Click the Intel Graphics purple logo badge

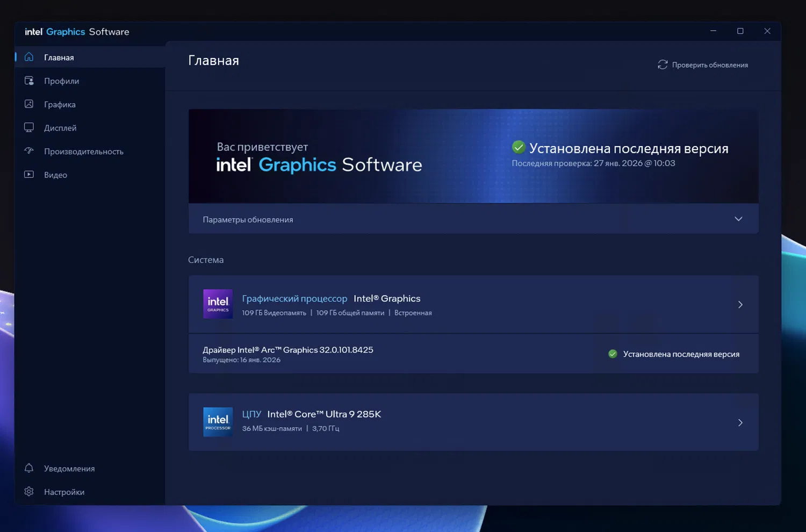218,304
